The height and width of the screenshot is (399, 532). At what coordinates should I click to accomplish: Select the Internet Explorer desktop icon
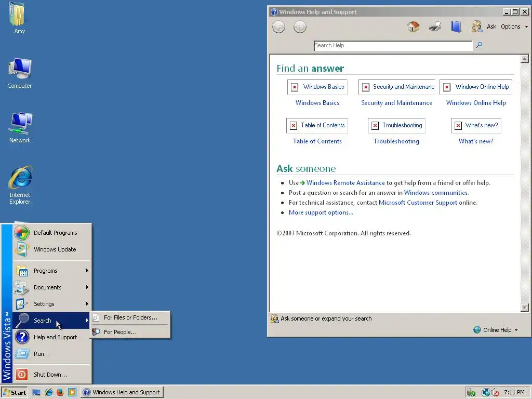point(20,185)
